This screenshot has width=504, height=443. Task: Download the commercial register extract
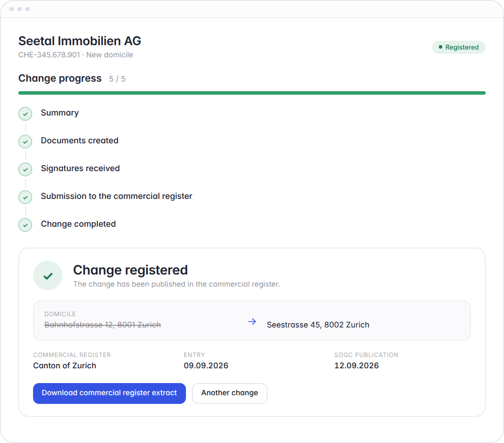pos(109,393)
